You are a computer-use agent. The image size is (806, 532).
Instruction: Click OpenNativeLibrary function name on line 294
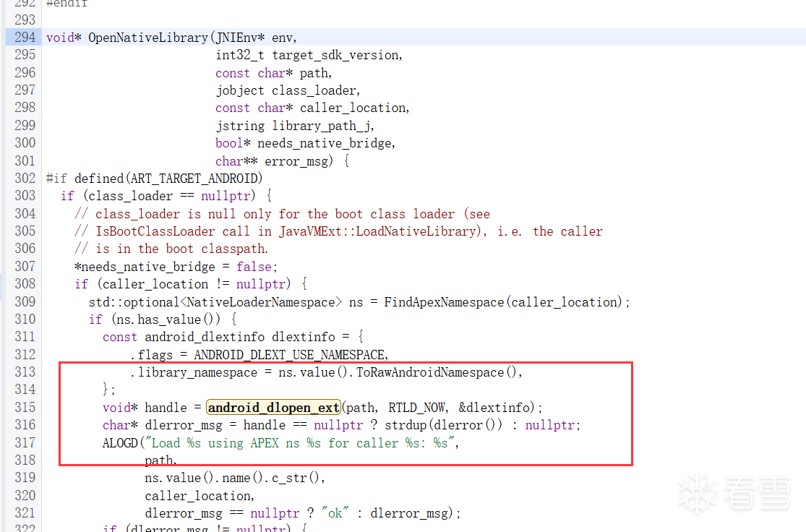point(148,38)
